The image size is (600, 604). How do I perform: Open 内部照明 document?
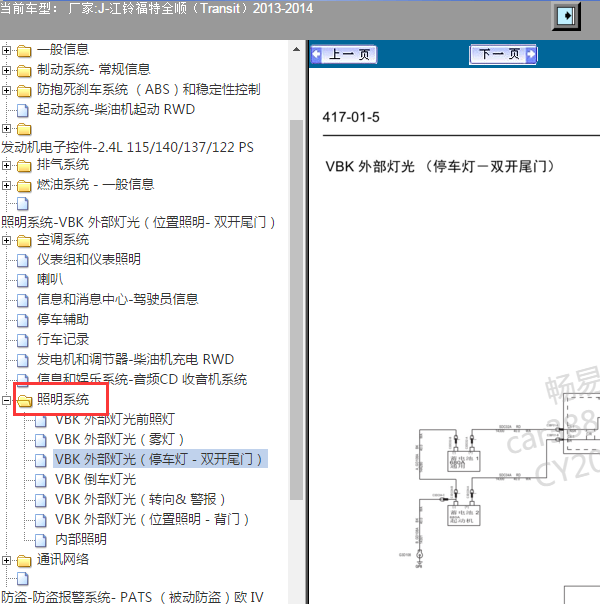tap(81, 540)
